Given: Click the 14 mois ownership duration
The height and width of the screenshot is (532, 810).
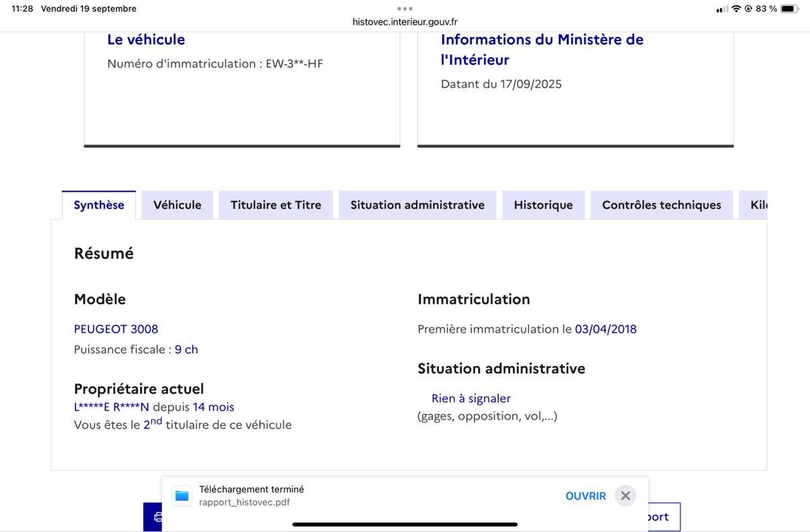Looking at the screenshot, I should pos(213,407).
